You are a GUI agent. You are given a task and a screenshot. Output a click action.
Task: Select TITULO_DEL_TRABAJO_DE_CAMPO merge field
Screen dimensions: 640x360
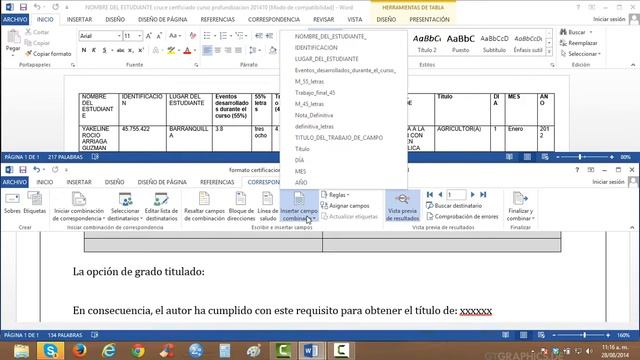point(339,138)
